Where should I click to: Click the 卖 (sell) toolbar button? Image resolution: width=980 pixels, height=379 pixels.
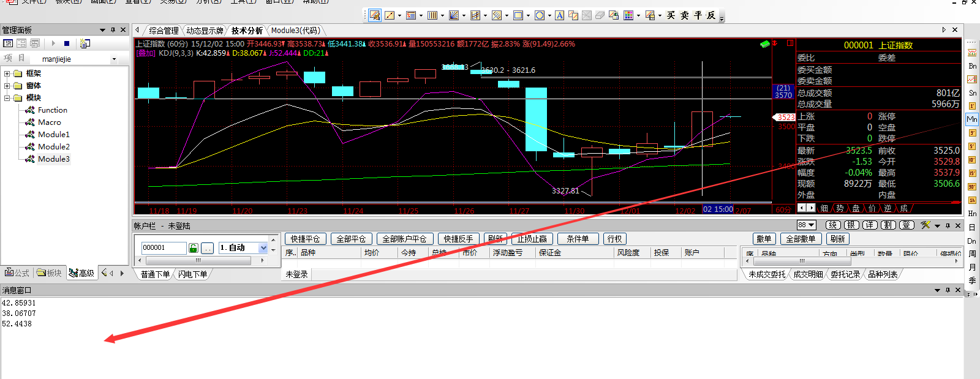point(685,15)
